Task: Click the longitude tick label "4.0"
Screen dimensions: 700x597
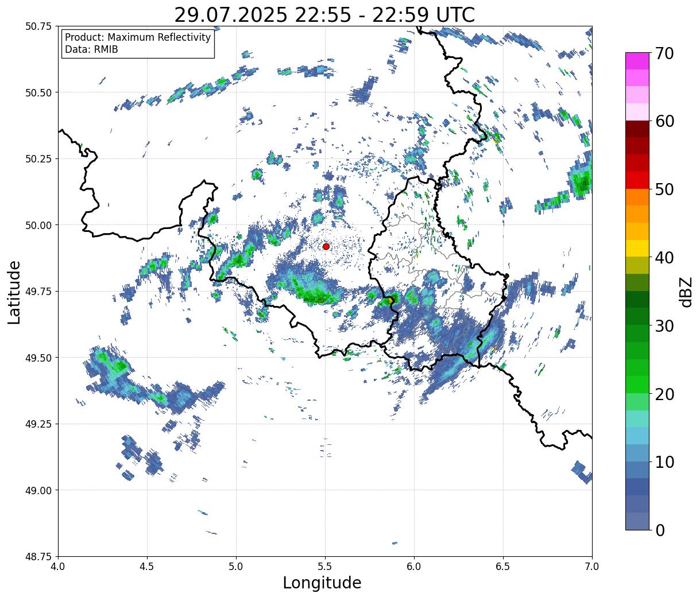Action: point(58,567)
